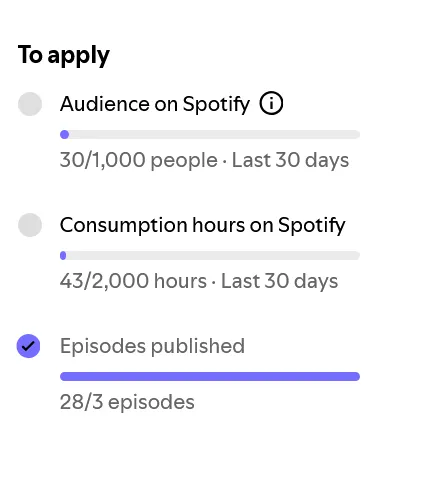This screenshot has height=490, width=439.
Task: Click 'Last 30 days' beside the hours count
Action: [280, 281]
